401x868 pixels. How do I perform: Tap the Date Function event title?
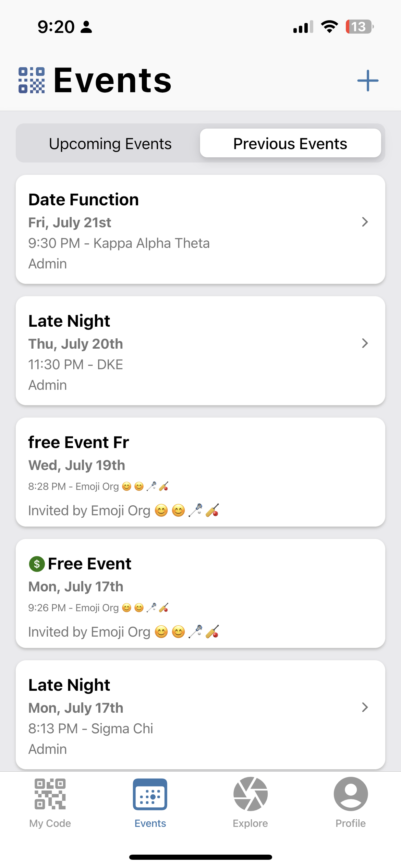point(84,200)
